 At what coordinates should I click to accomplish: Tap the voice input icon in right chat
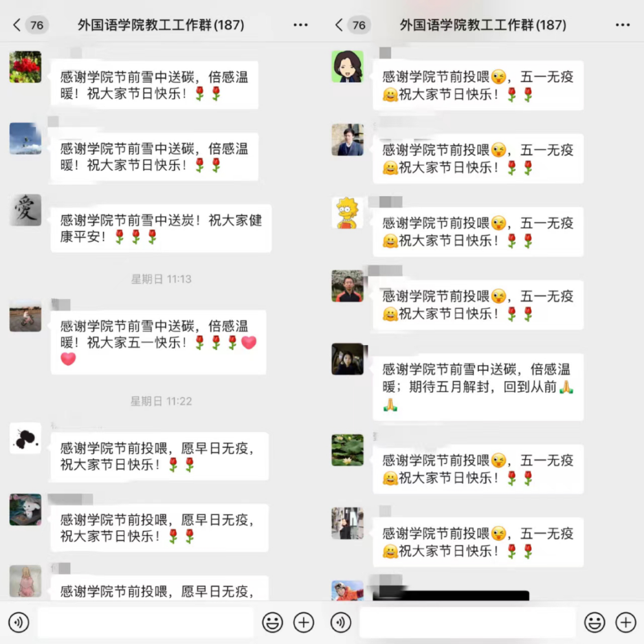(341, 622)
